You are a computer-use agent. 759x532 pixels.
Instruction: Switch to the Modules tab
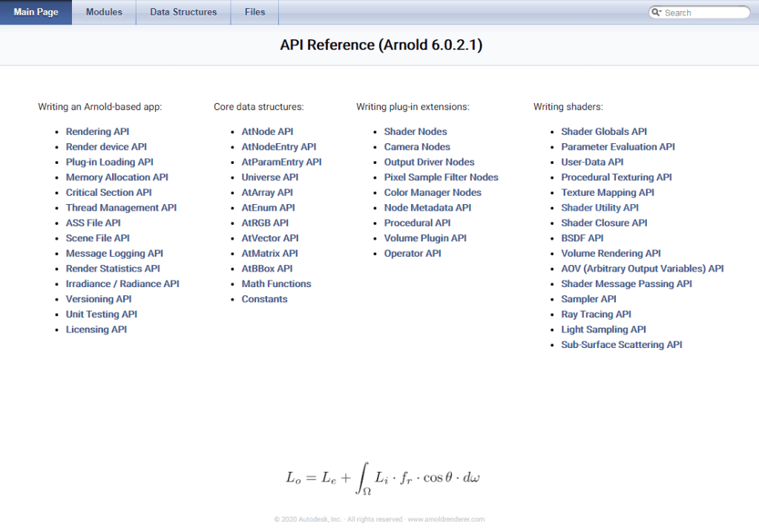(103, 12)
